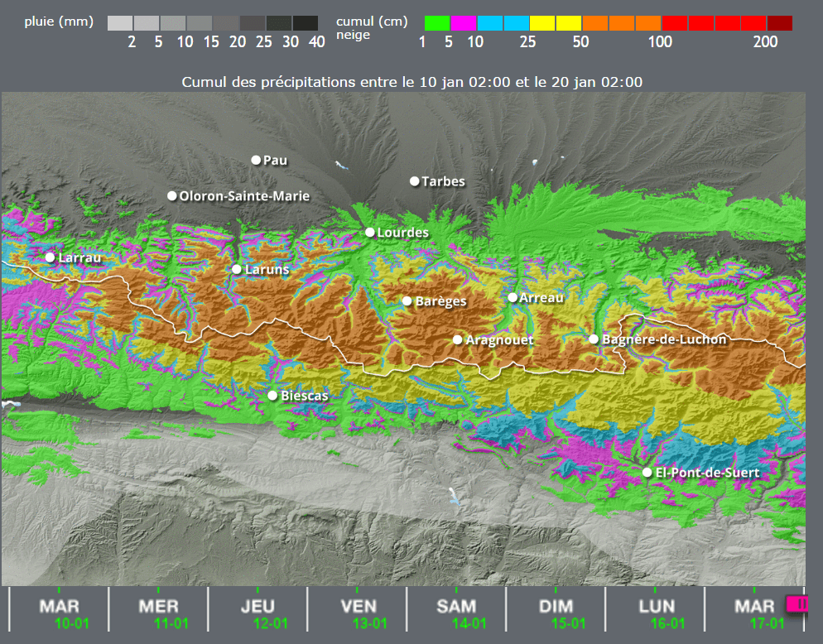Viewport: 823px width, 644px height.
Task: Click the darkest rain legend swatch
Action: 306,23
